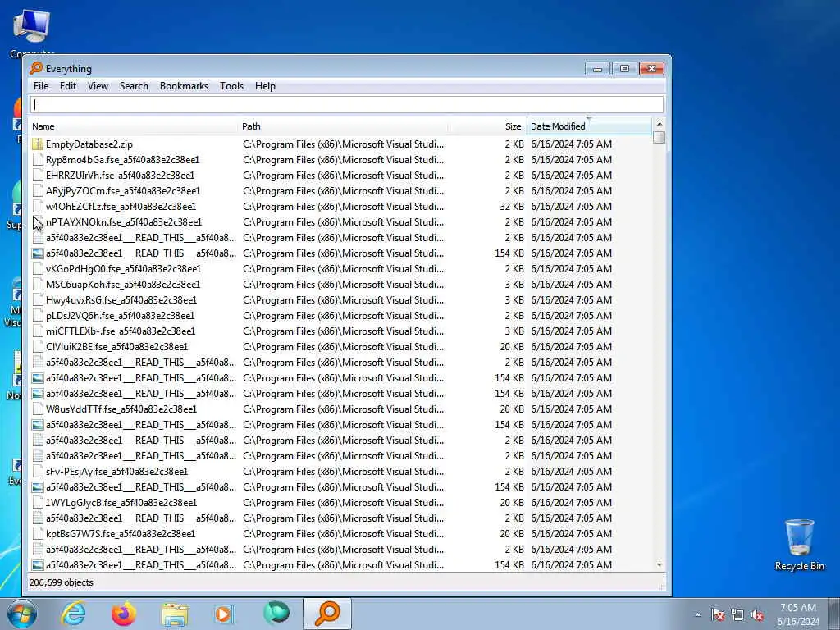The width and height of the screenshot is (840, 630).
Task: Click the network tray icon
Action: [x=737, y=615]
